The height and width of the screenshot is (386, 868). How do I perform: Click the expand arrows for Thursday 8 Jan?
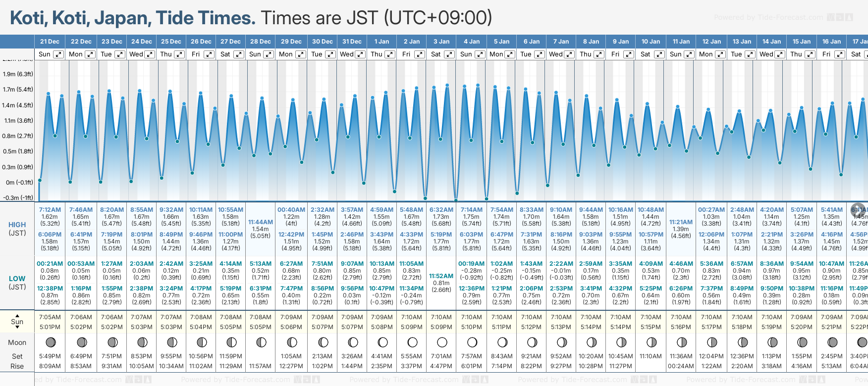coord(598,54)
